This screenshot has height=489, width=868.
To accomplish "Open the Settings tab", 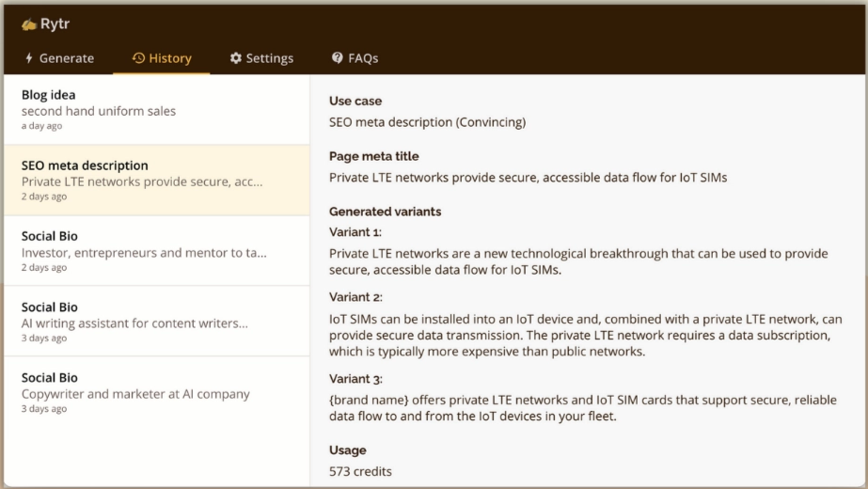I will (x=261, y=58).
